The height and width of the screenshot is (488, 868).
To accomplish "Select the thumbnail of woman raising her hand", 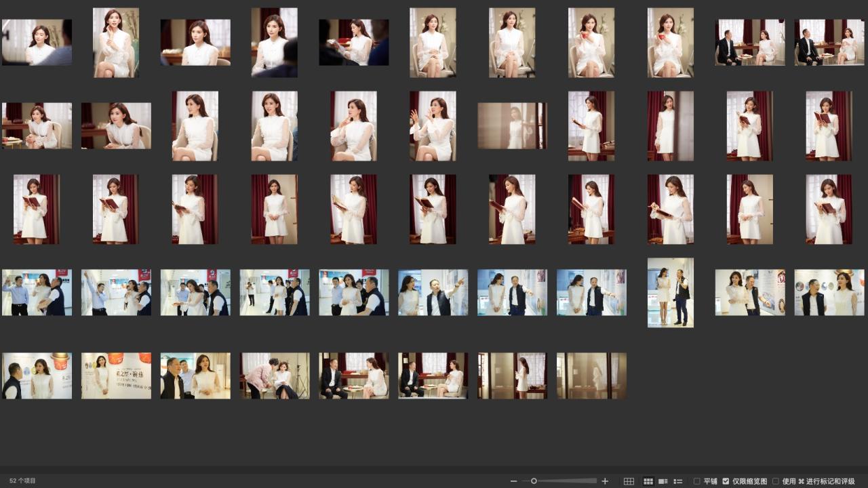I will coord(433,125).
